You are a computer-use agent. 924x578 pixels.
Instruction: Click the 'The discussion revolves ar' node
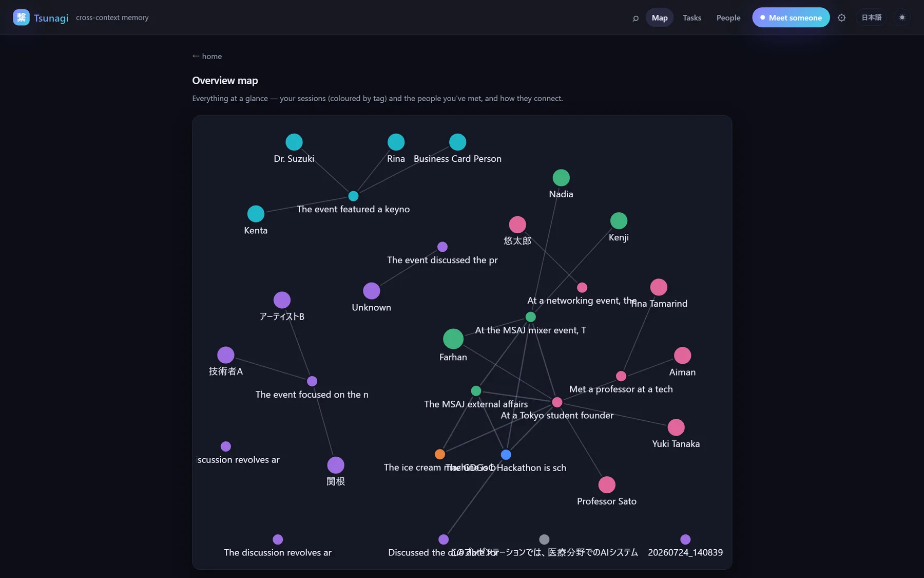pos(278,539)
